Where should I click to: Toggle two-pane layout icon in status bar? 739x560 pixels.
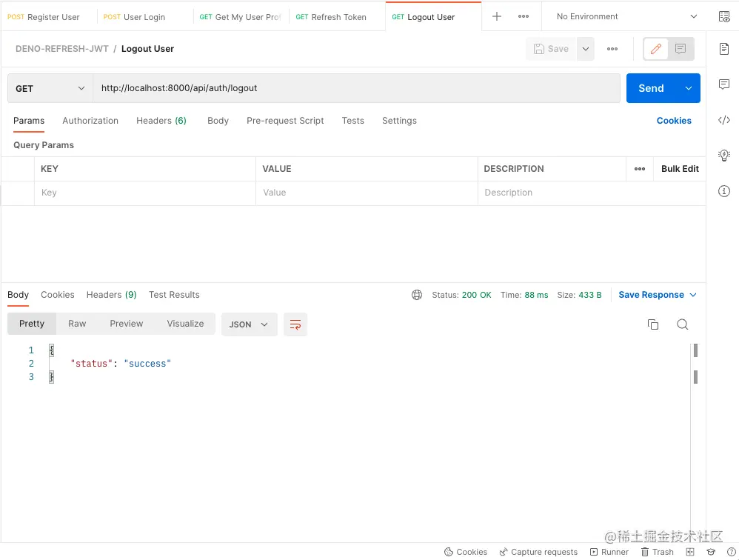tap(690, 552)
